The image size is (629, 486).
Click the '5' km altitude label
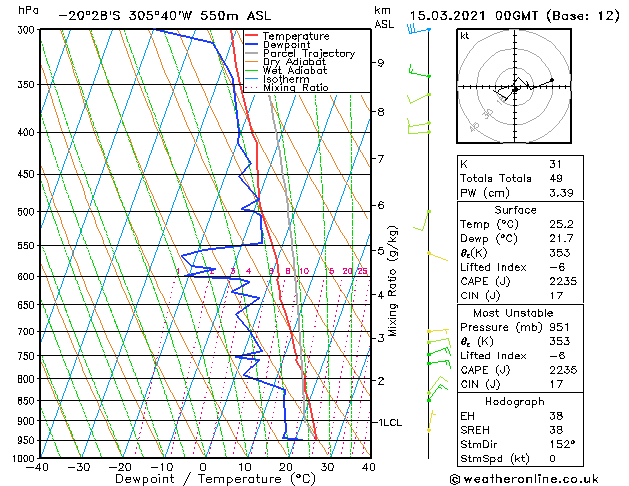pyautogui.click(x=381, y=251)
